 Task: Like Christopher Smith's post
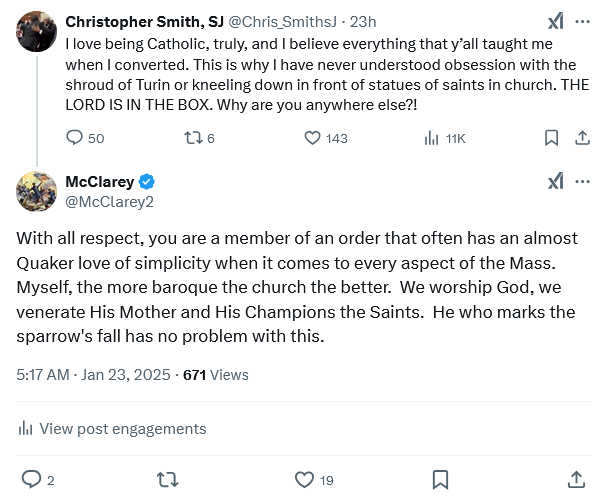click(312, 138)
